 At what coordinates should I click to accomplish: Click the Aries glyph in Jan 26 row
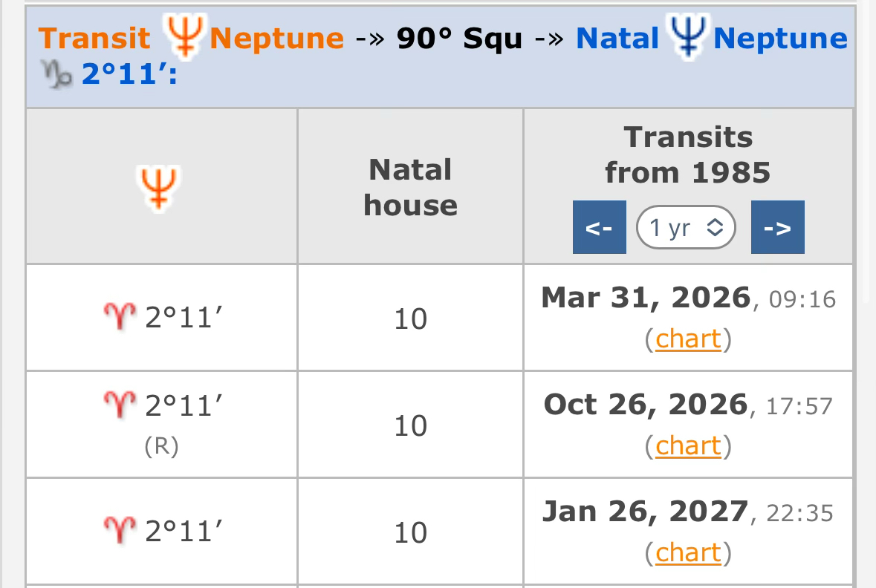coord(120,532)
